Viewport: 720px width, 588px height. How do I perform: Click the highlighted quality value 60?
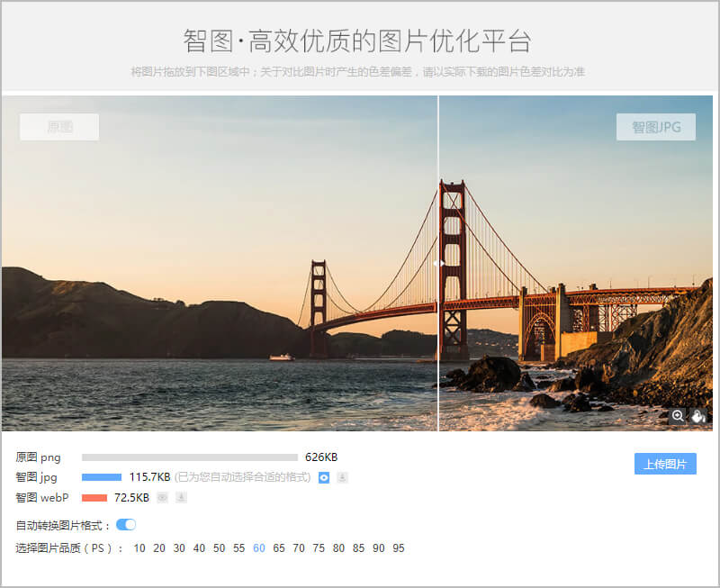[x=259, y=547]
